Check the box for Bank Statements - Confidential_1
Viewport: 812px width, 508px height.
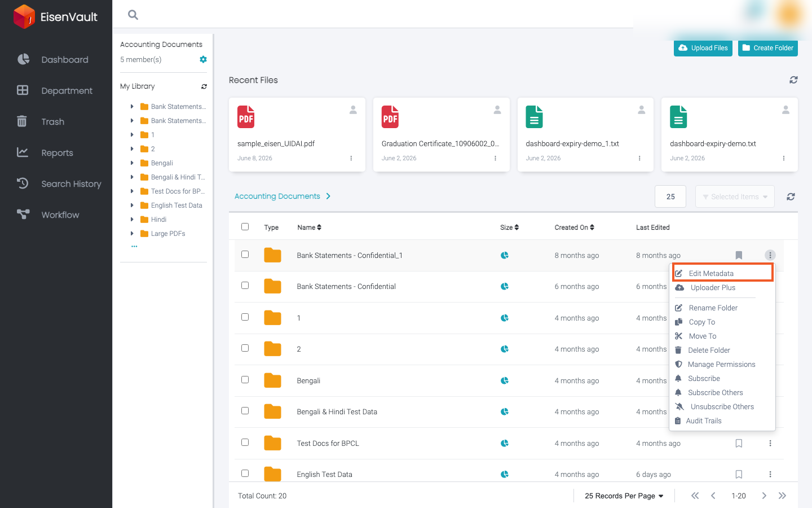pyautogui.click(x=245, y=255)
